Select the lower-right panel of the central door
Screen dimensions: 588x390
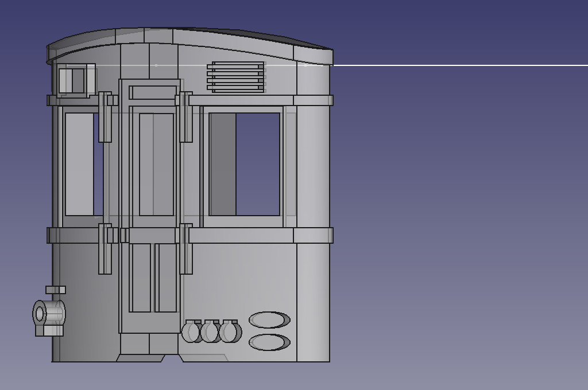point(166,277)
